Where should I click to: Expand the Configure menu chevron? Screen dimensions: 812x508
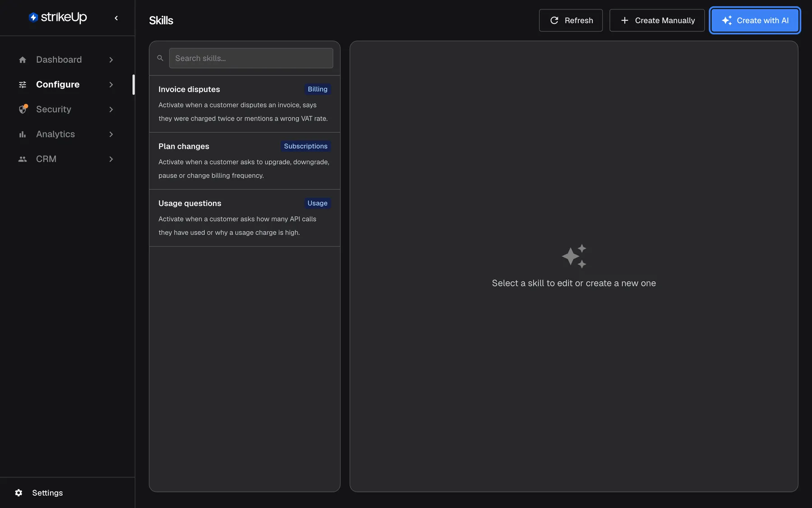click(x=111, y=84)
